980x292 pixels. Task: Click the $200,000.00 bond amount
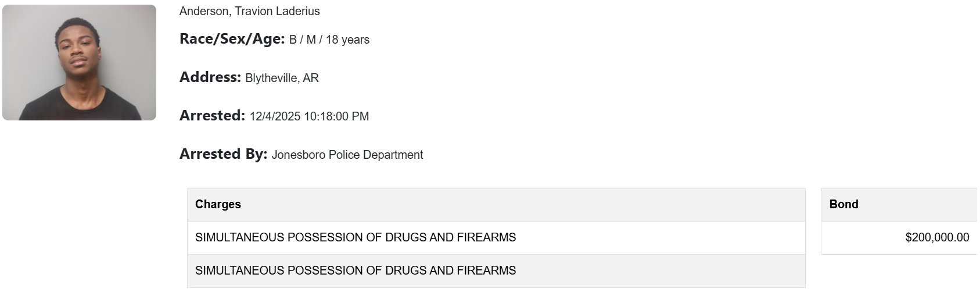tap(937, 237)
